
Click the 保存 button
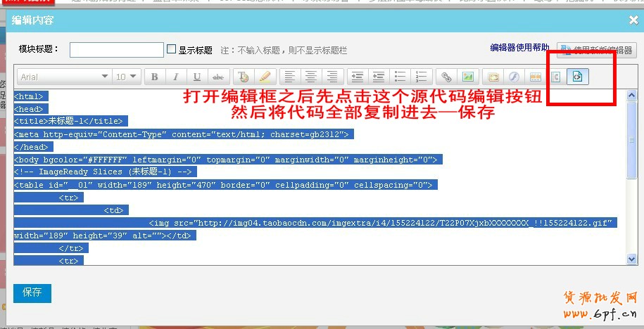coord(32,292)
